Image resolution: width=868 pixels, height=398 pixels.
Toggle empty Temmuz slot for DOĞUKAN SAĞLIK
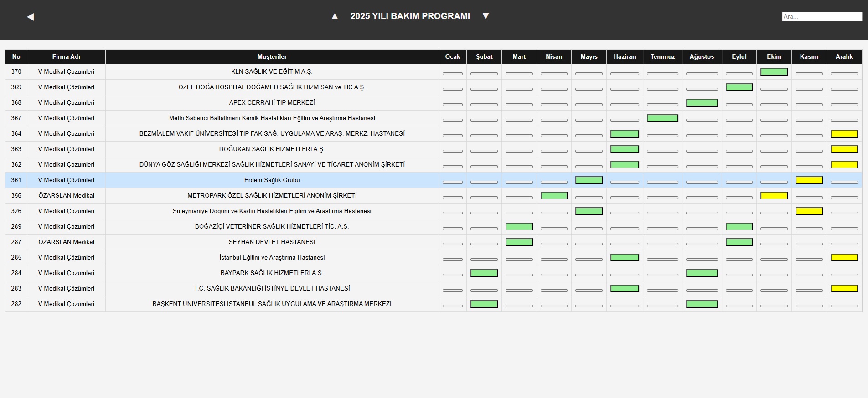pos(662,151)
